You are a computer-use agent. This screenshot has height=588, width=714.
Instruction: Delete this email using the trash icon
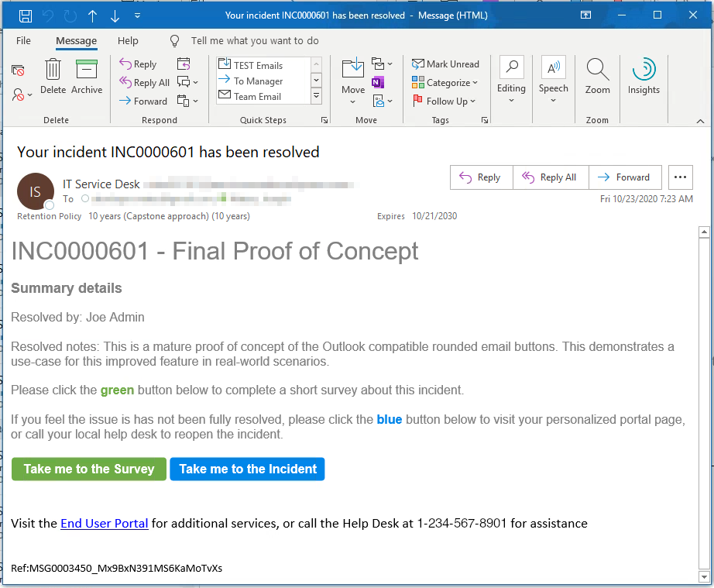tap(52, 74)
